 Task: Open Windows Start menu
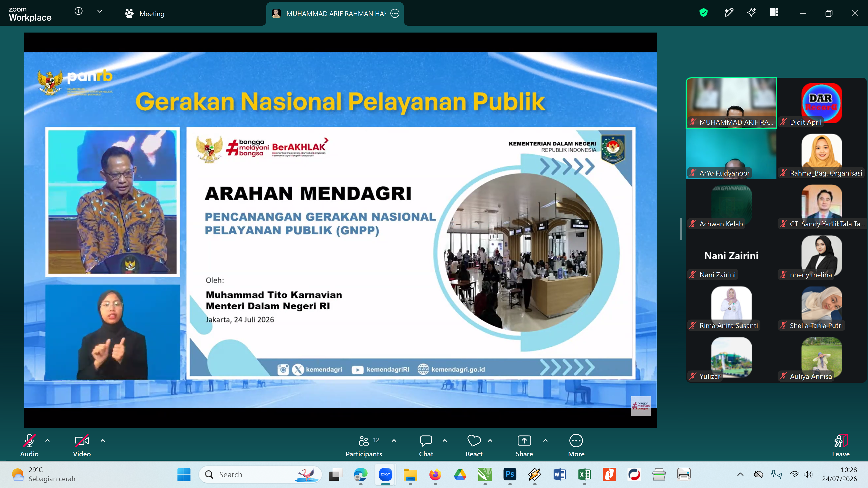click(184, 474)
